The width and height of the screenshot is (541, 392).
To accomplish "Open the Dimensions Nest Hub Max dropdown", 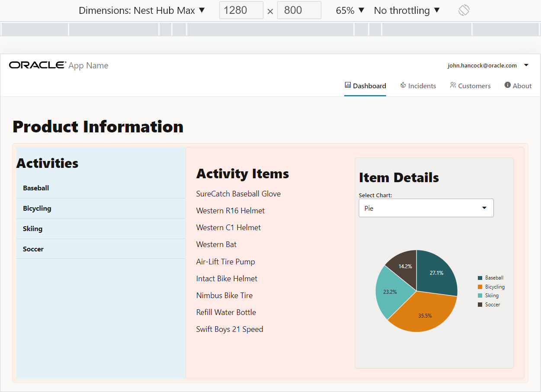I will 142,10.
